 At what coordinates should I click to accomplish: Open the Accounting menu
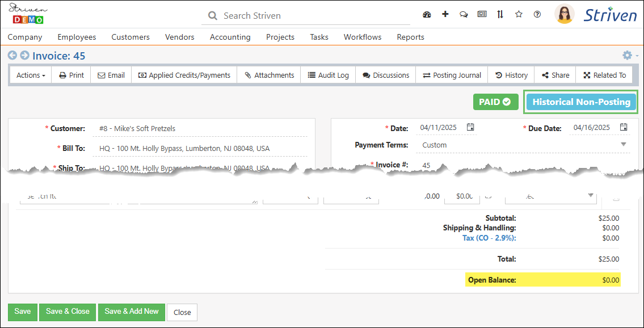(230, 37)
